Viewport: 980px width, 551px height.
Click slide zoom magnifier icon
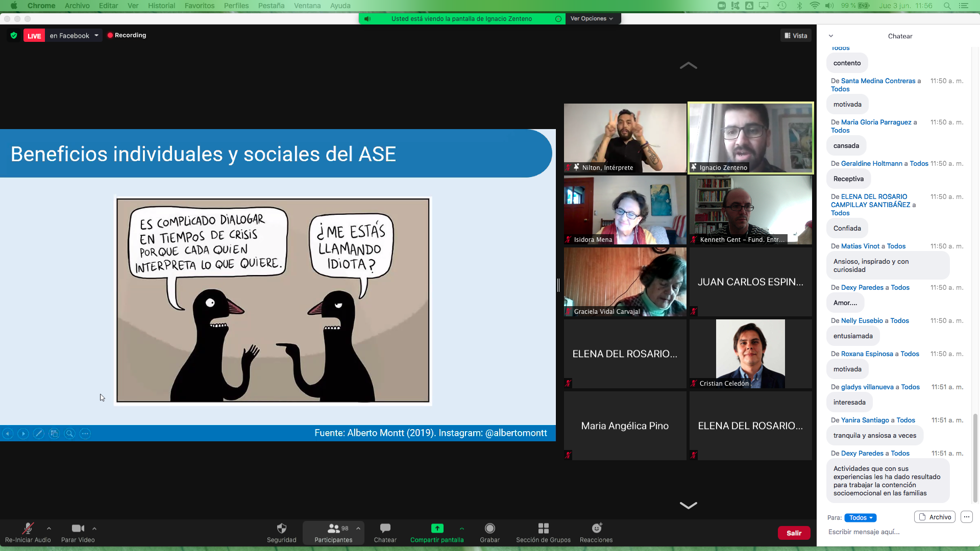pos(69,434)
